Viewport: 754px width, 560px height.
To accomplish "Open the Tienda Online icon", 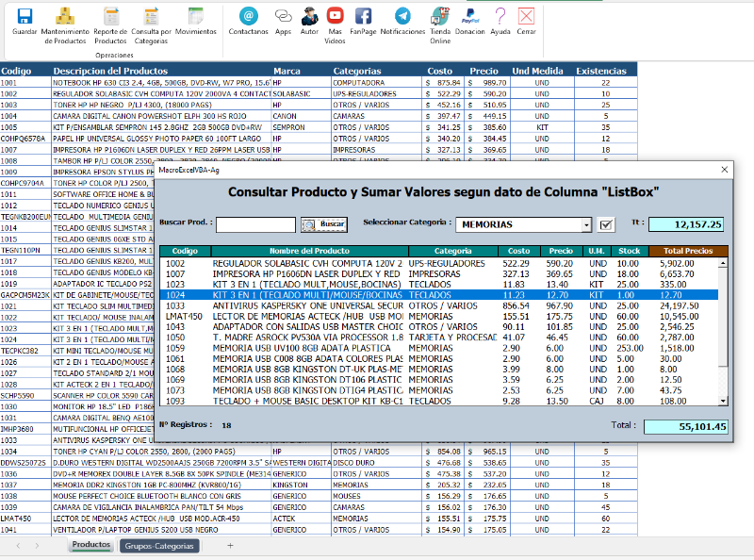I will (x=440, y=16).
